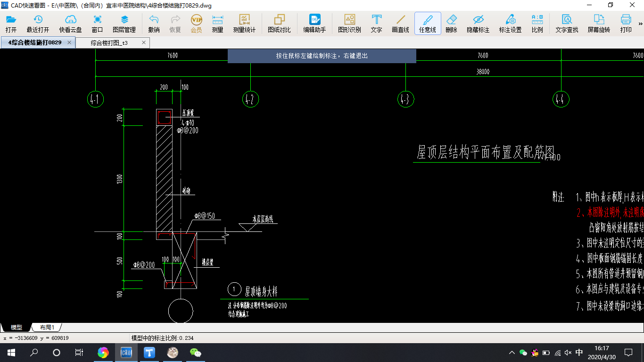Open 文字查找 text search

567,24
